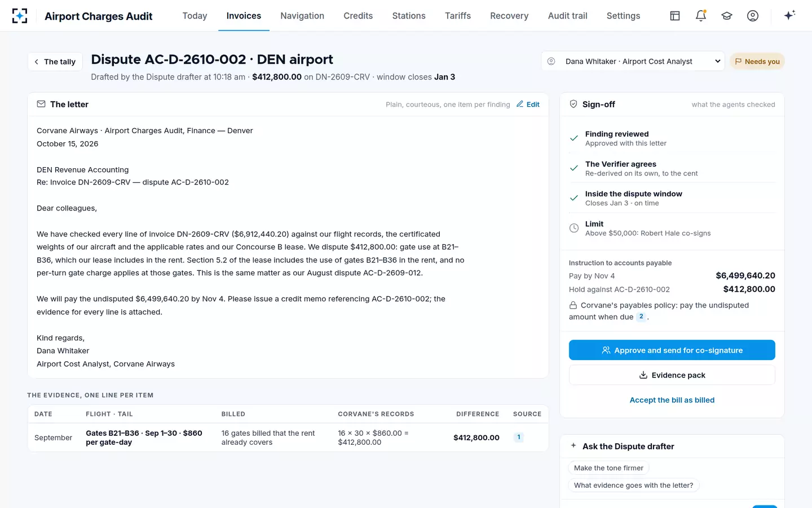Open the layout panel icon in header
The height and width of the screenshot is (508, 812).
point(675,16)
